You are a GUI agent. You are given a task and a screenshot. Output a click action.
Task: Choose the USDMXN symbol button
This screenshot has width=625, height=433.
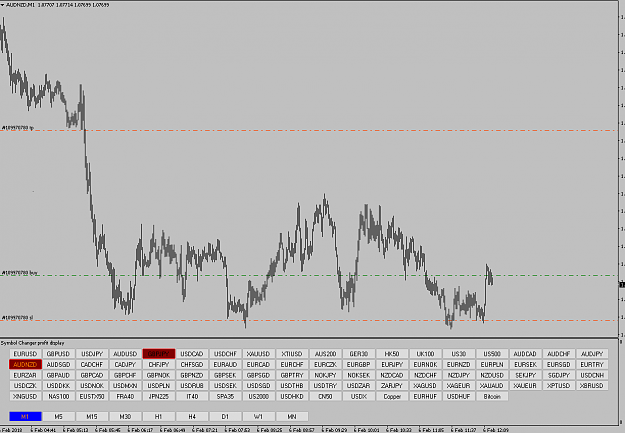[x=125, y=386]
